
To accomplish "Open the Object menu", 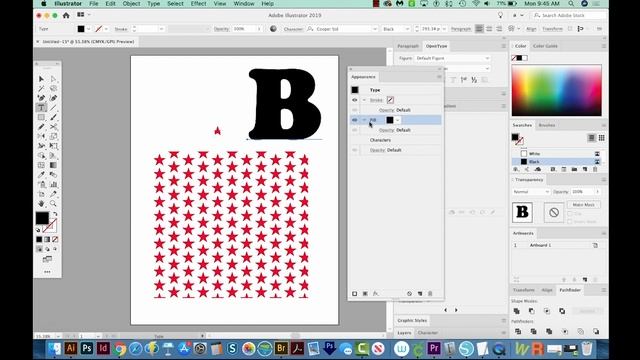I will 131,4.
